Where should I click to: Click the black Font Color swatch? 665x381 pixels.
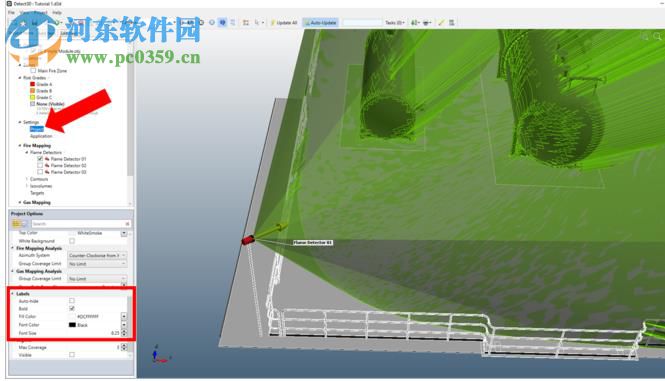click(x=72, y=325)
